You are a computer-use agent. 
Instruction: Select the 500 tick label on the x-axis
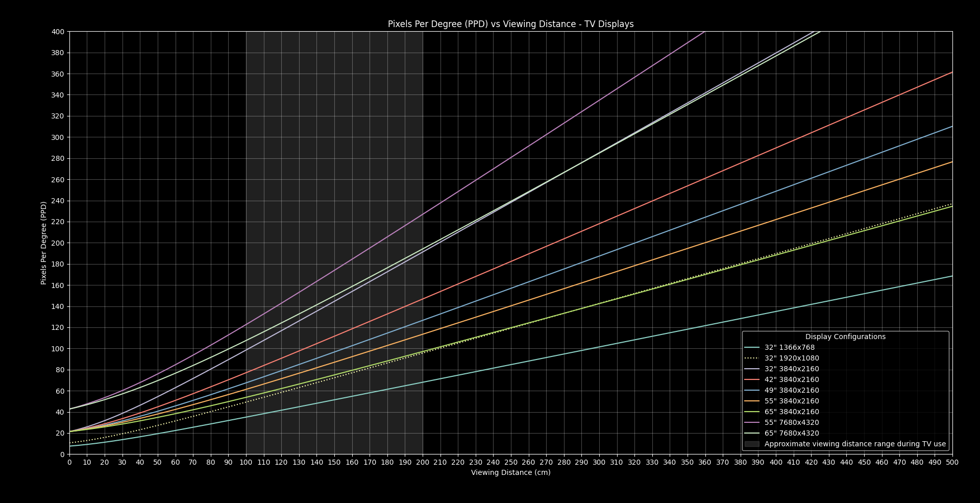[x=952, y=463]
